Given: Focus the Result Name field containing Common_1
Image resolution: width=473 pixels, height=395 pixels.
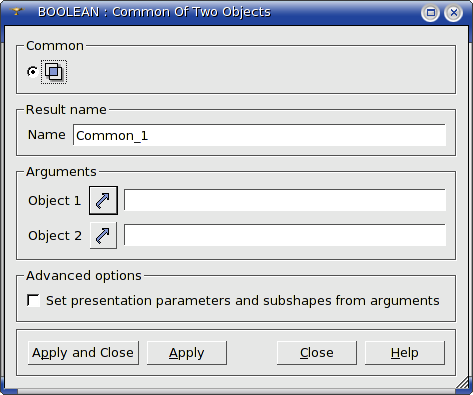Looking at the screenshot, I should 259,135.
